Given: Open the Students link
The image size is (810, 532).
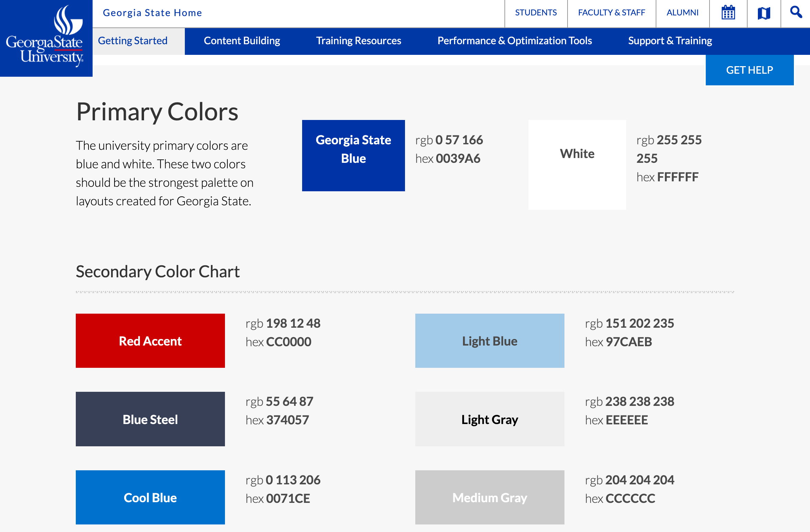Looking at the screenshot, I should click(x=536, y=13).
